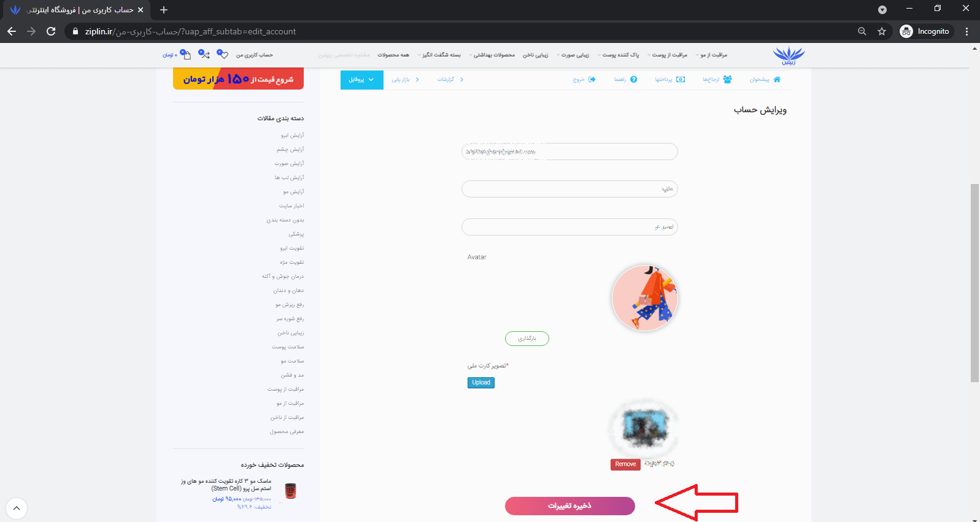Open آرایش لب ها article category
This screenshot has height=522, width=980.
click(x=289, y=178)
